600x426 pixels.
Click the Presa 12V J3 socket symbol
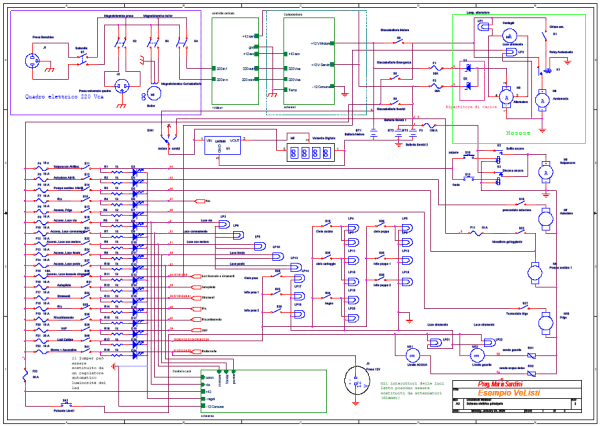click(x=356, y=380)
